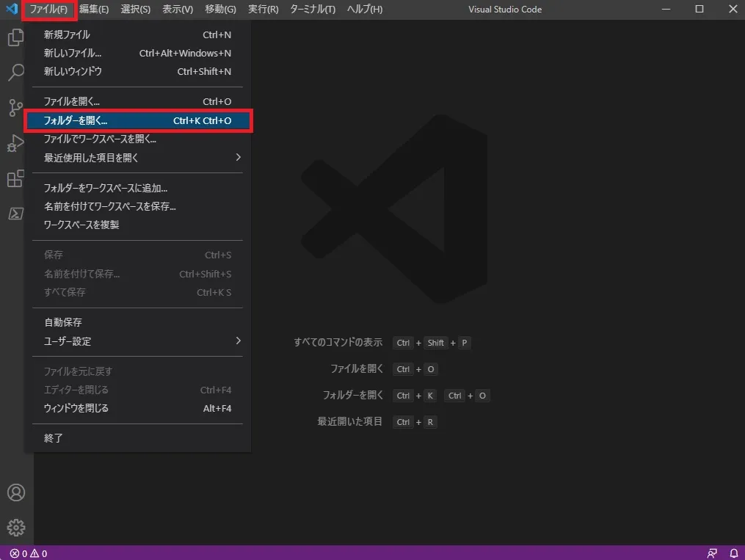Open the Explorer view in the activity bar
Image resolution: width=745 pixels, height=560 pixels.
coord(16,37)
